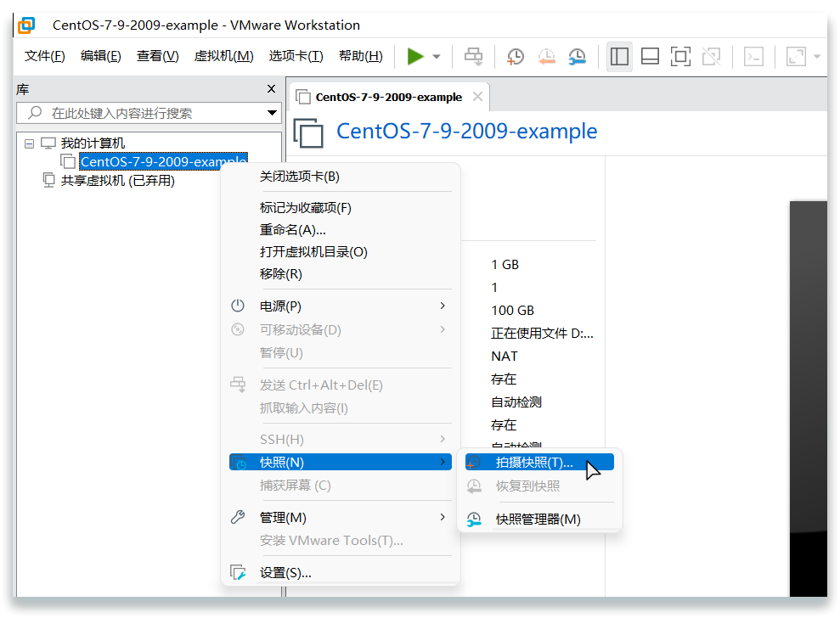Image resolution: width=840 pixels, height=618 pixels.
Task: Click the take snapshot toolbar icon
Action: pos(515,56)
